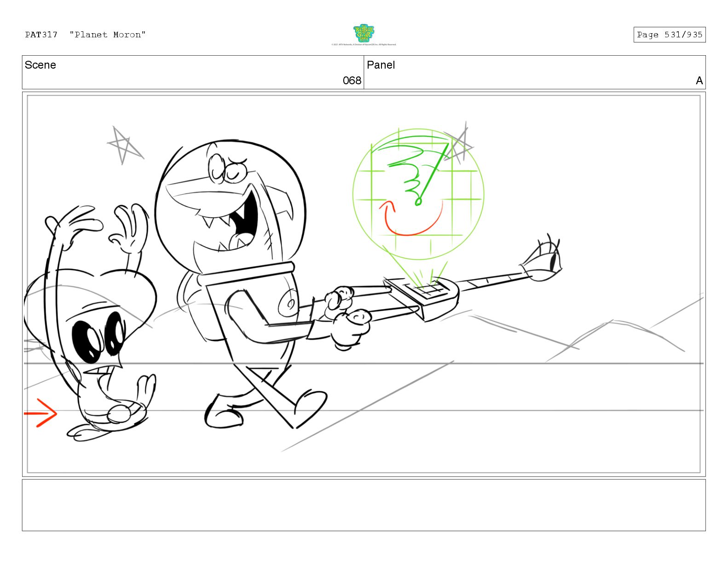Click the 'Scene' field label
Viewport: 728px width, 564px height.
point(40,65)
